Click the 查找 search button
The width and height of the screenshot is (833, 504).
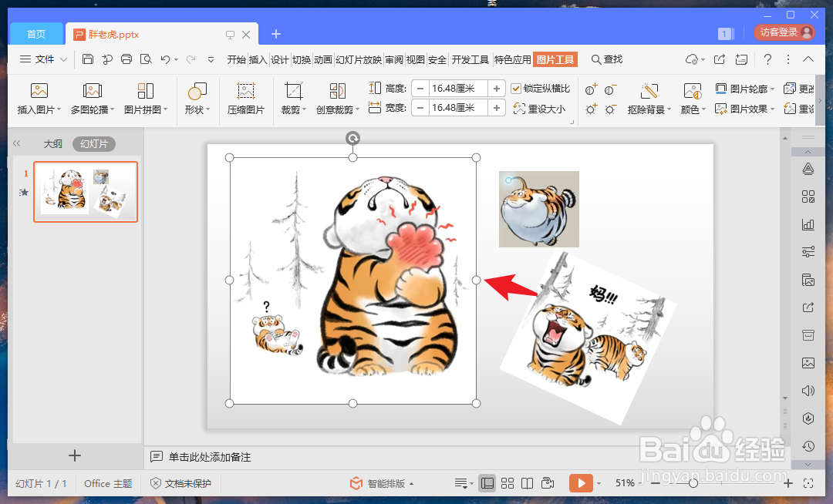[x=607, y=59]
